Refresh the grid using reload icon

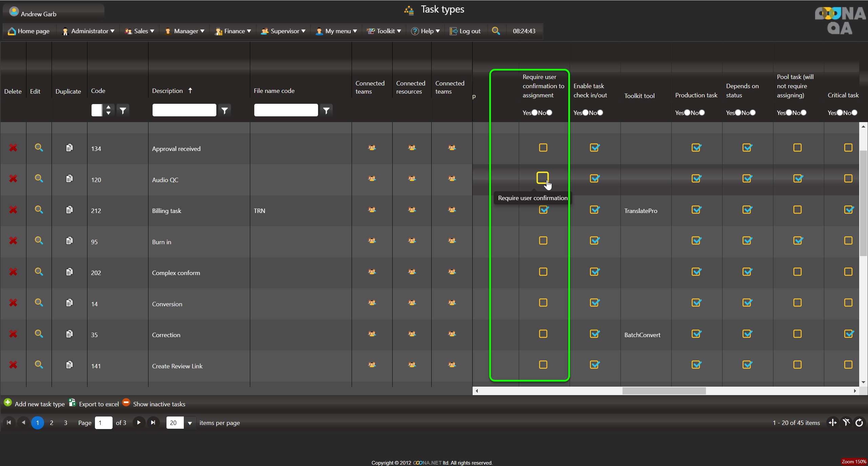coord(859,423)
